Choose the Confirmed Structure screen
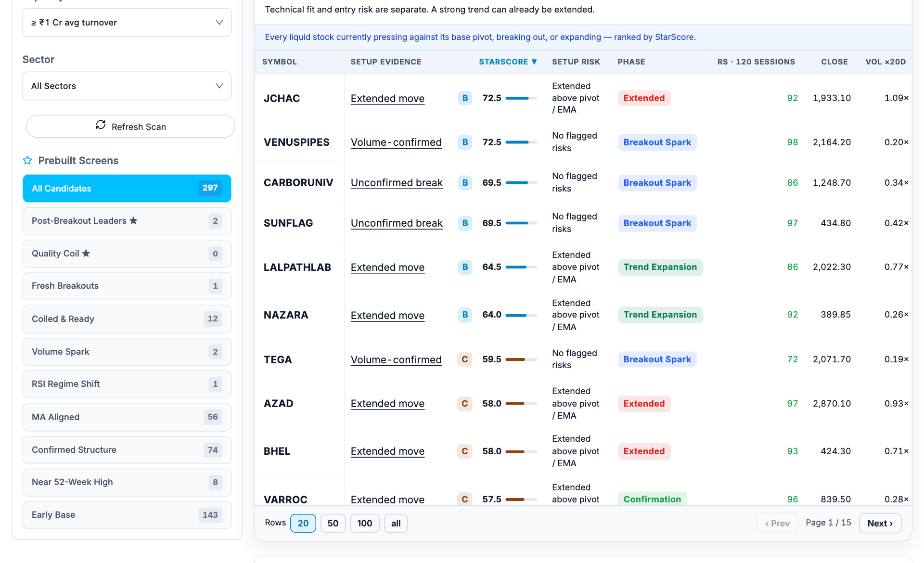 click(x=127, y=450)
